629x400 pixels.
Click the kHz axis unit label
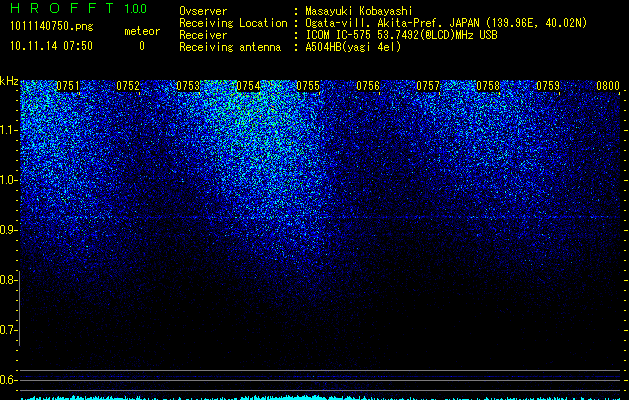tap(9, 81)
